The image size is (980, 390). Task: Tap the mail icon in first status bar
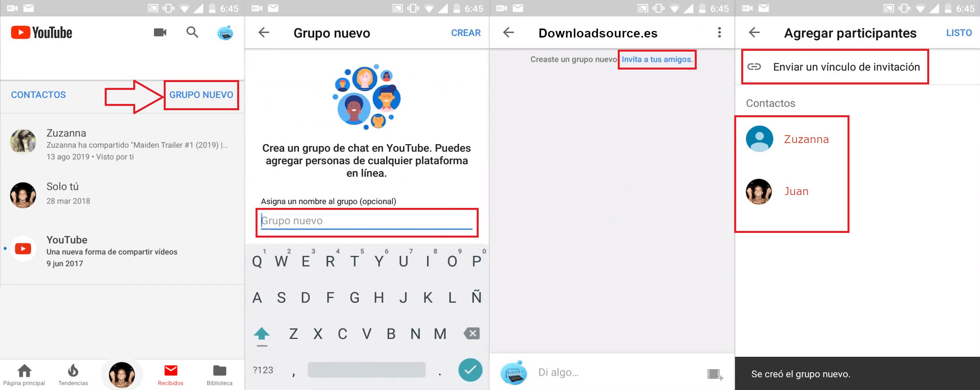tap(28, 8)
